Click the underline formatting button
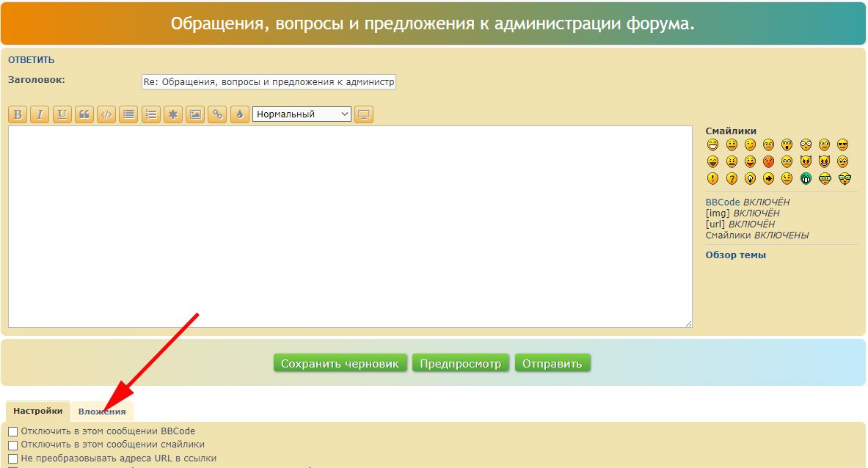Viewport: 868px width, 468px height. tap(62, 114)
